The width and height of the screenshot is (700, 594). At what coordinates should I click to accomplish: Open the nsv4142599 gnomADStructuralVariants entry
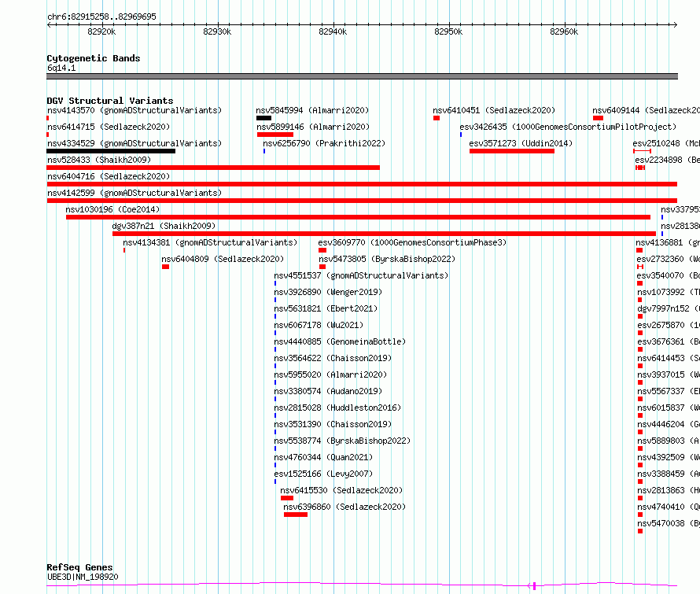point(134,193)
